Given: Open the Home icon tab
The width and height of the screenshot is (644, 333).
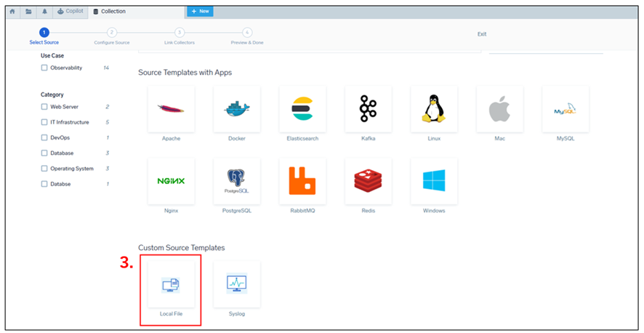Looking at the screenshot, I should [x=12, y=12].
